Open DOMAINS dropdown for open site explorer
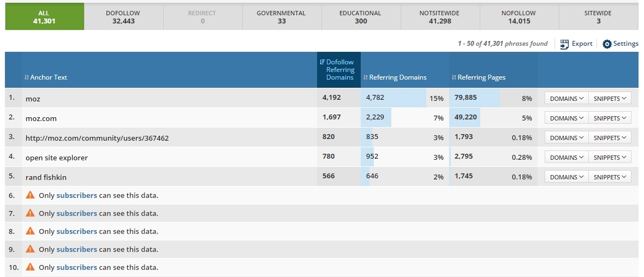The height and width of the screenshot is (277, 644). 567,158
